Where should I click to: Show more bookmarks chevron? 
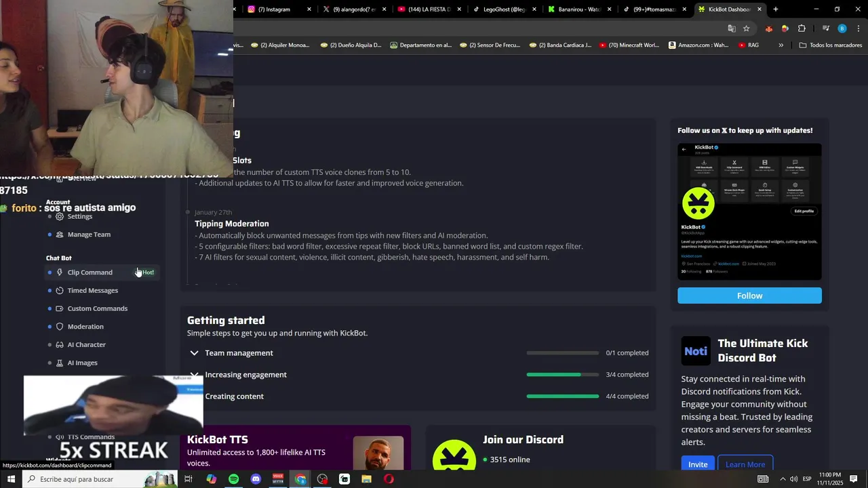click(x=781, y=45)
